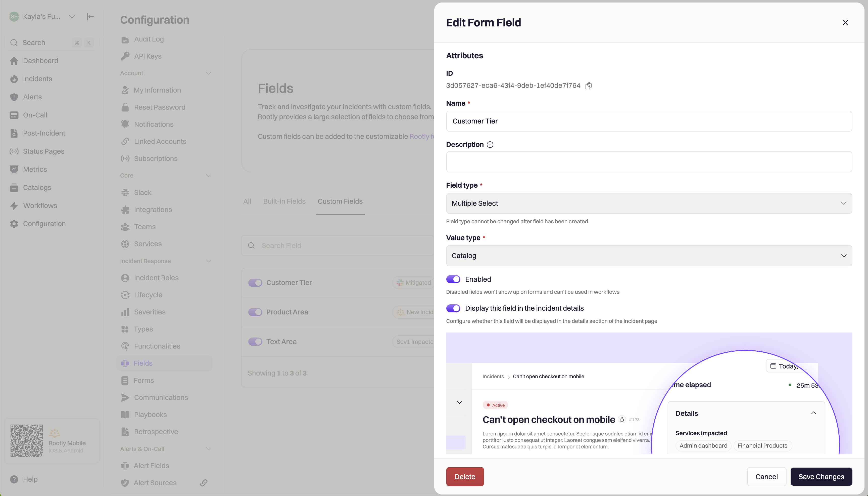Open My Information settings
The image size is (868, 496).
point(165,90)
